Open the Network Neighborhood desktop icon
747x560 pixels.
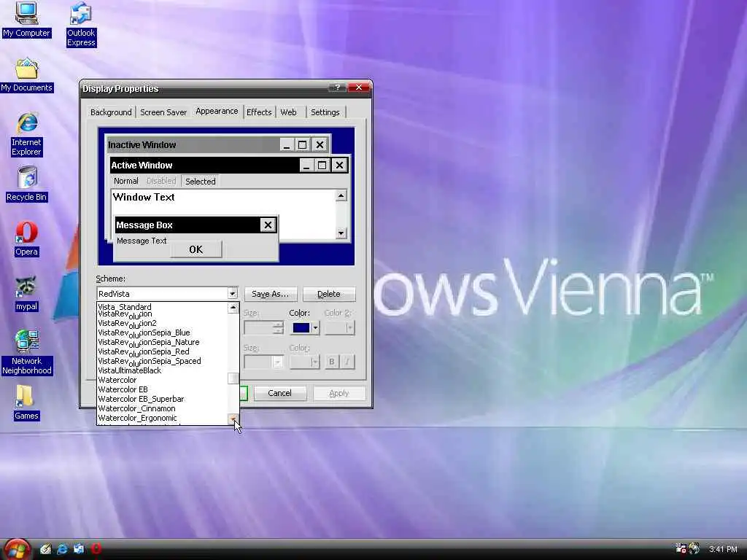pos(27,352)
